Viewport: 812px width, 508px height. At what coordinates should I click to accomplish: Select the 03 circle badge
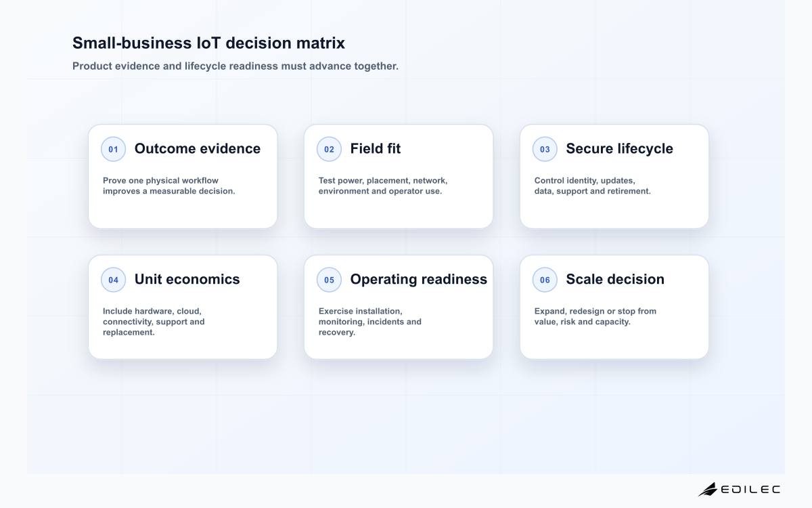tap(545, 149)
